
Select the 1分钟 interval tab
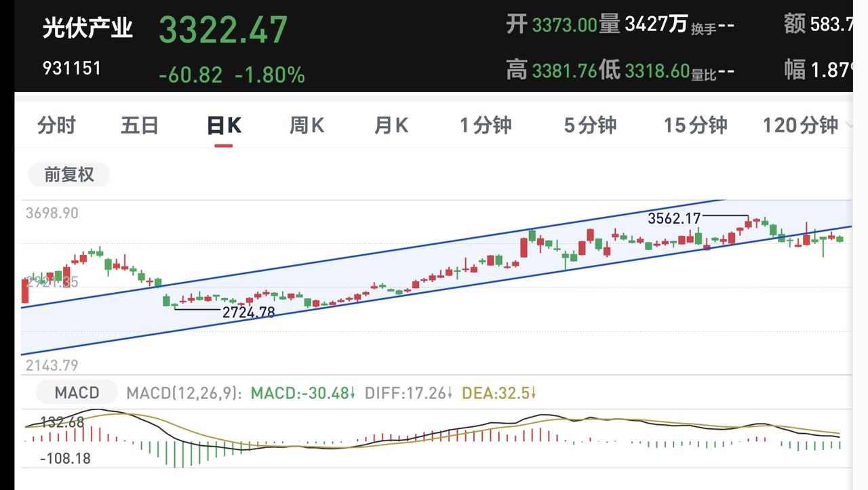pos(486,125)
